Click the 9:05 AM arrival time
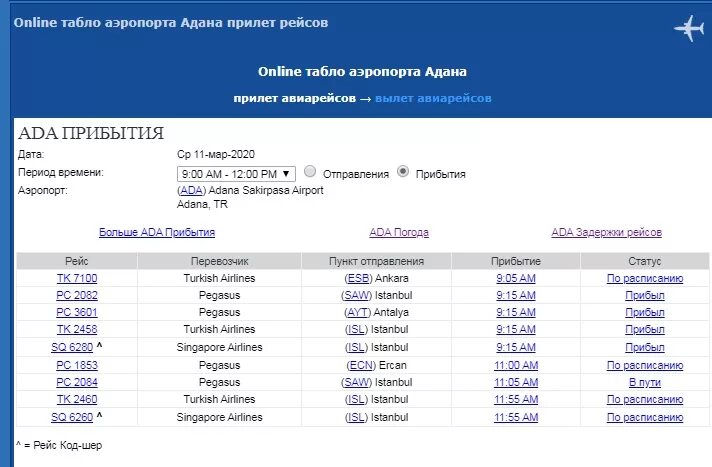This screenshot has width=712, height=467. (x=516, y=278)
